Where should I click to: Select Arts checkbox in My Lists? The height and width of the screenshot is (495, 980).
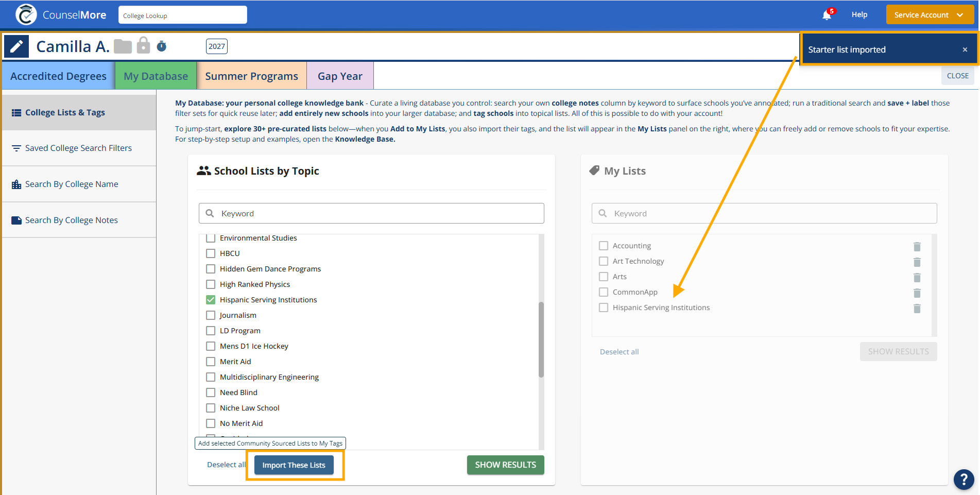click(604, 277)
